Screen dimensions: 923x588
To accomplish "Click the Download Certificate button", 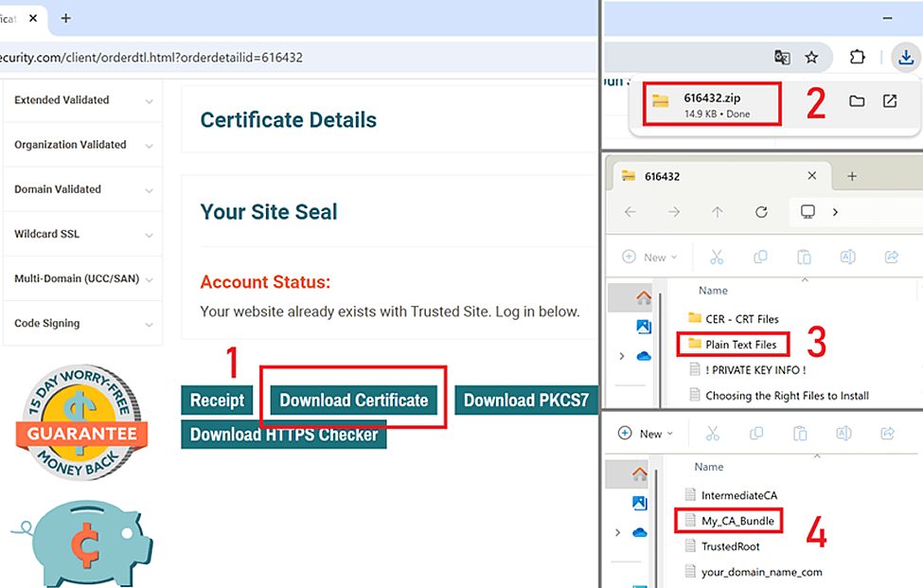I will [x=352, y=399].
